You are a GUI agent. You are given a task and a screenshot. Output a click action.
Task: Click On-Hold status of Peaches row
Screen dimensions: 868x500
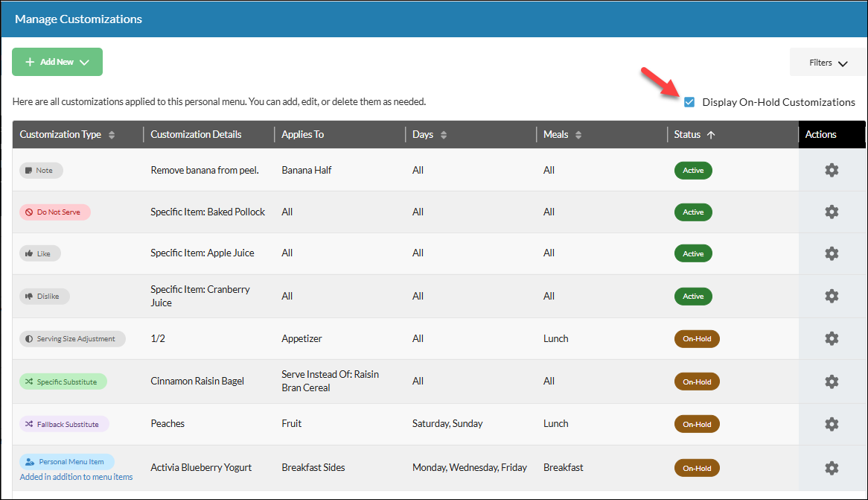pyautogui.click(x=697, y=424)
